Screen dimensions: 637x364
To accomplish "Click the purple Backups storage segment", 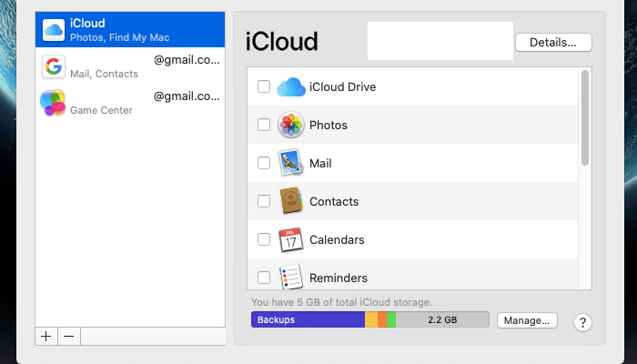I will 308,319.
